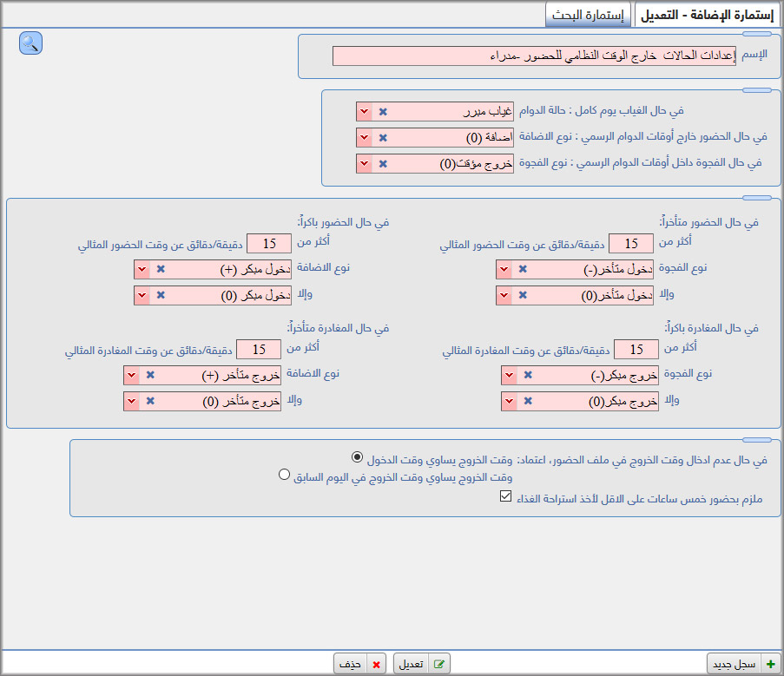Select exit time equals previous day option
The image size is (784, 676).
coord(283,475)
